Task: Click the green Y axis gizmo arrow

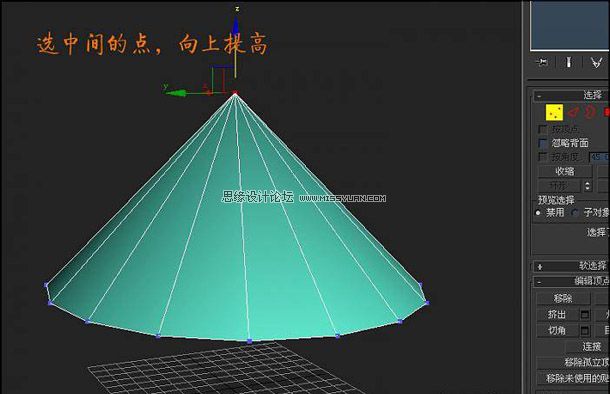Action: click(176, 93)
